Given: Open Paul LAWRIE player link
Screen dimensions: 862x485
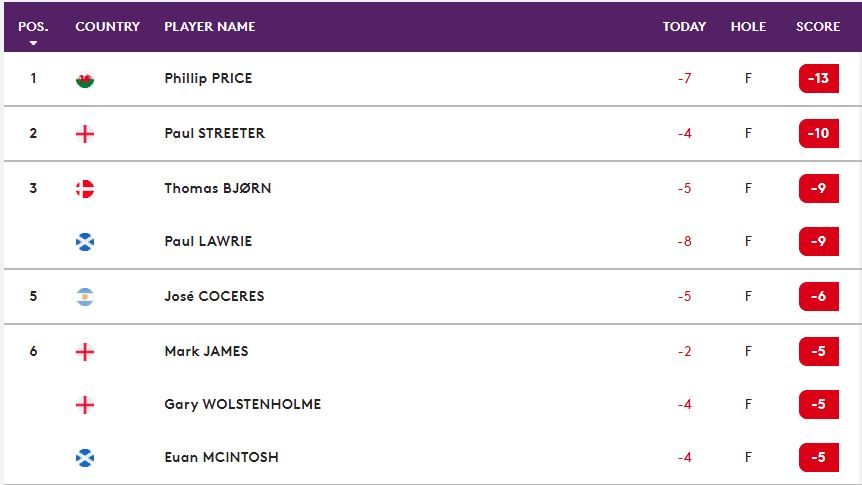Looking at the screenshot, I should pos(208,241).
